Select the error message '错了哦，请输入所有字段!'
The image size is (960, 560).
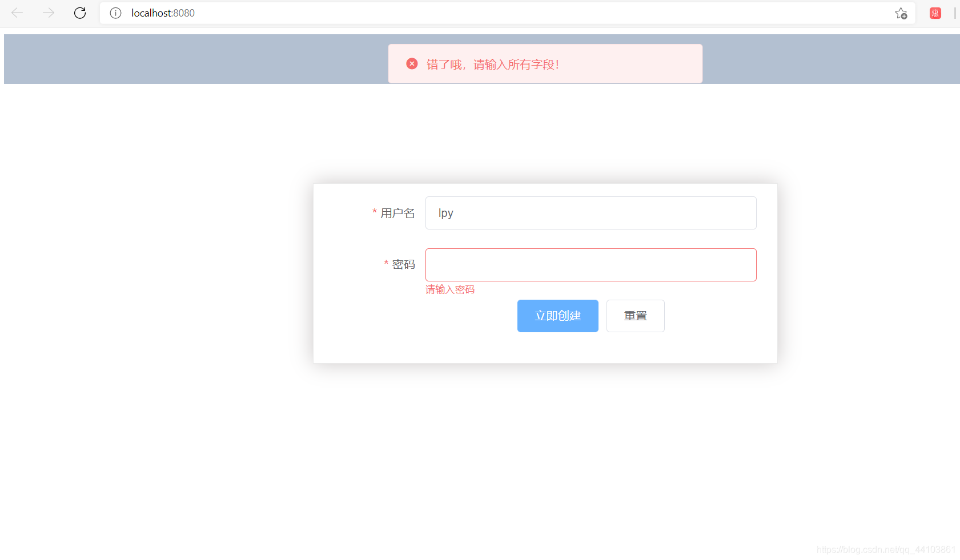click(x=493, y=65)
